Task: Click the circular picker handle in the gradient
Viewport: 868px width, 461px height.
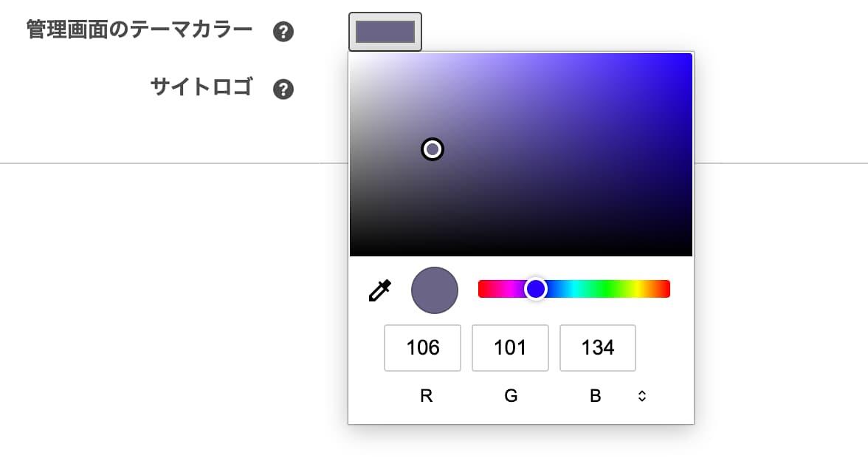Action: (433, 149)
